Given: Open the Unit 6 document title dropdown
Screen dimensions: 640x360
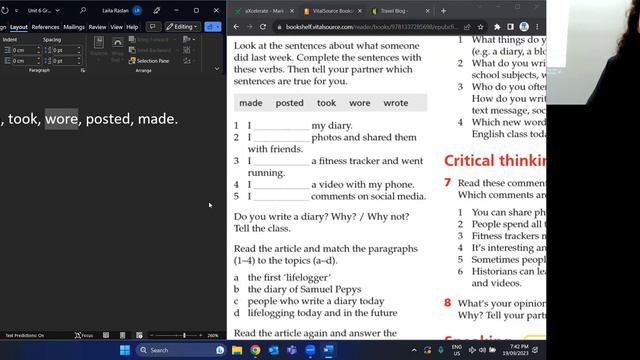Looking at the screenshot, I should coord(58,10).
